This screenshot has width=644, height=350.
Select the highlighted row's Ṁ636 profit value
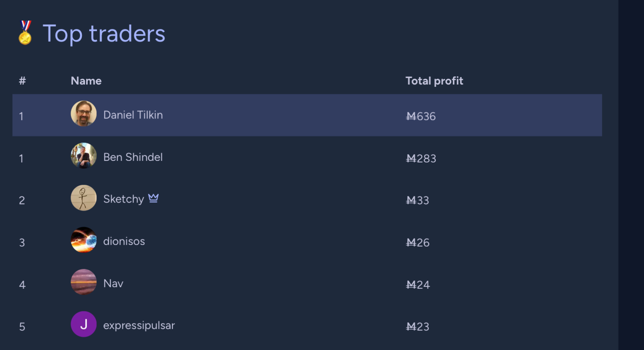[x=421, y=116]
